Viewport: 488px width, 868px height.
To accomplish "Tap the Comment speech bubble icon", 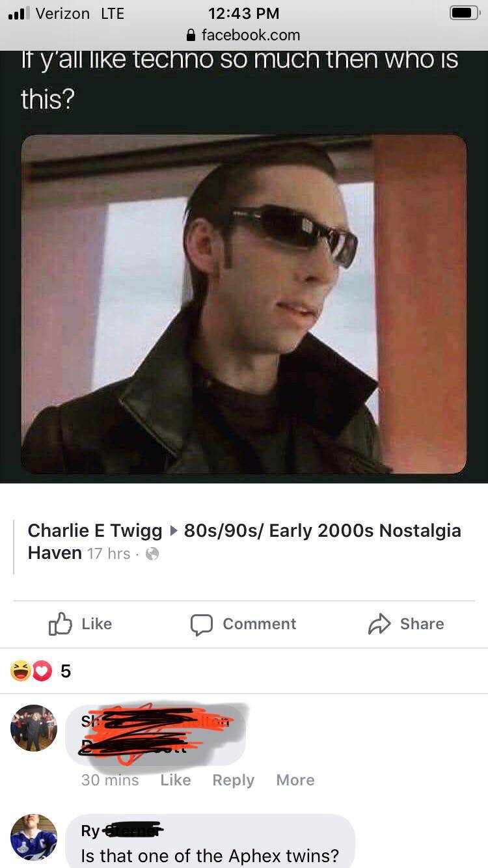I will (201, 625).
